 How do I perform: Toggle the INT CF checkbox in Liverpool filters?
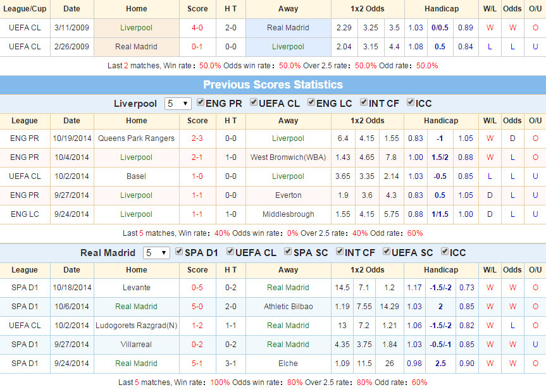[x=364, y=102]
